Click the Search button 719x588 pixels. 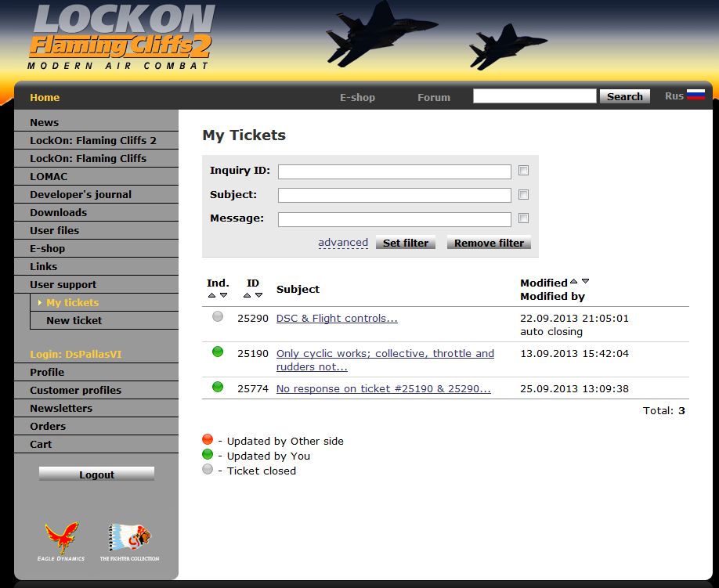[624, 96]
